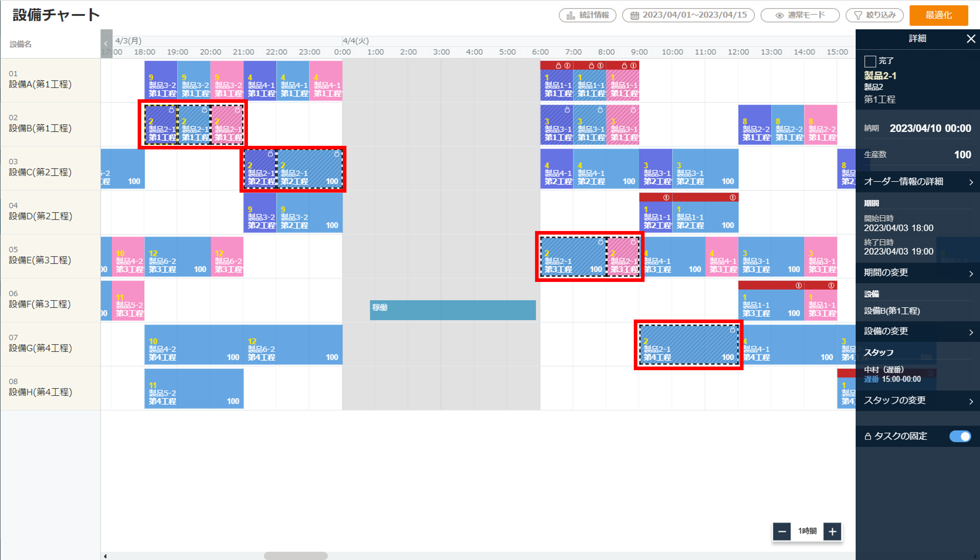980x560 pixels.
Task: Select 製品6-2 第4工程 task in 設備G row
Action: tap(293, 345)
